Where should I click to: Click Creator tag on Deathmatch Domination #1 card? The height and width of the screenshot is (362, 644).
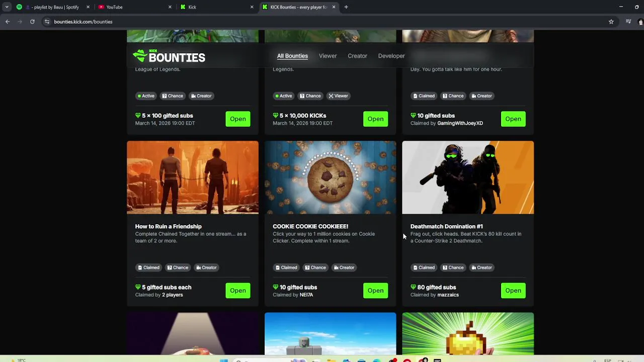(481, 267)
